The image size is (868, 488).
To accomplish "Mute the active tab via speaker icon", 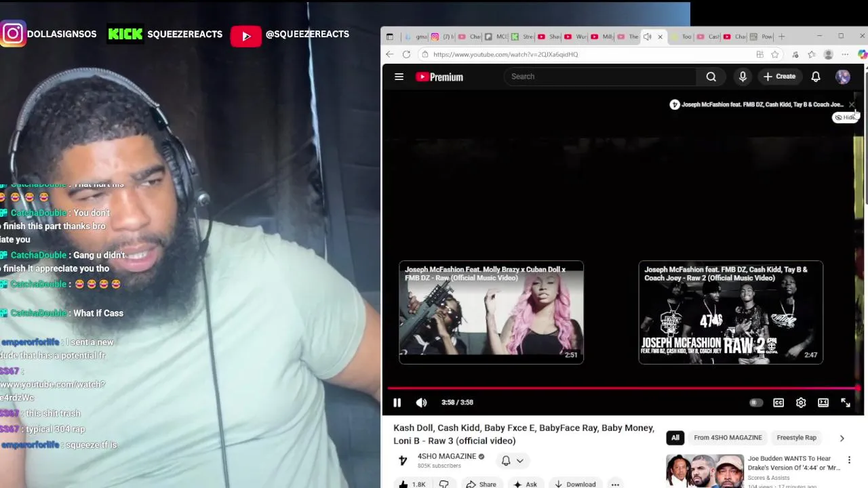I will click(647, 37).
